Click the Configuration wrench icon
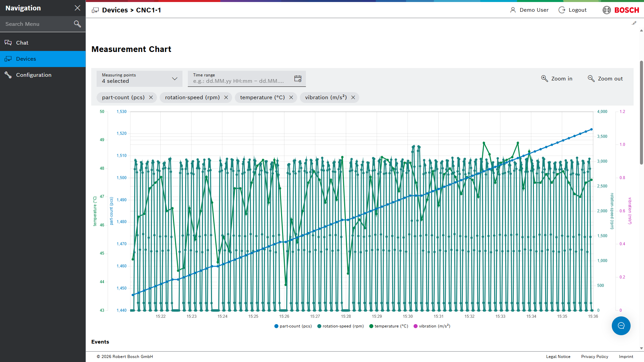 tap(8, 75)
